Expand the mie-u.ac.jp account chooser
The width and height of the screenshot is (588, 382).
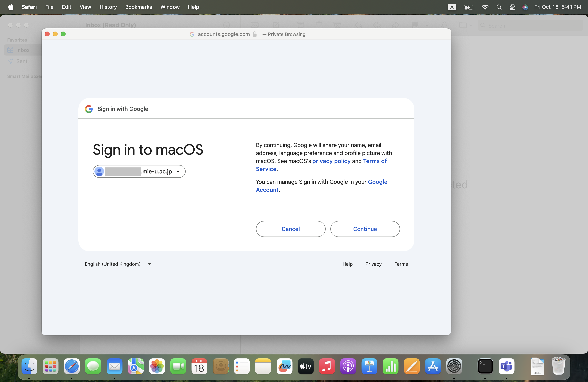(139, 171)
